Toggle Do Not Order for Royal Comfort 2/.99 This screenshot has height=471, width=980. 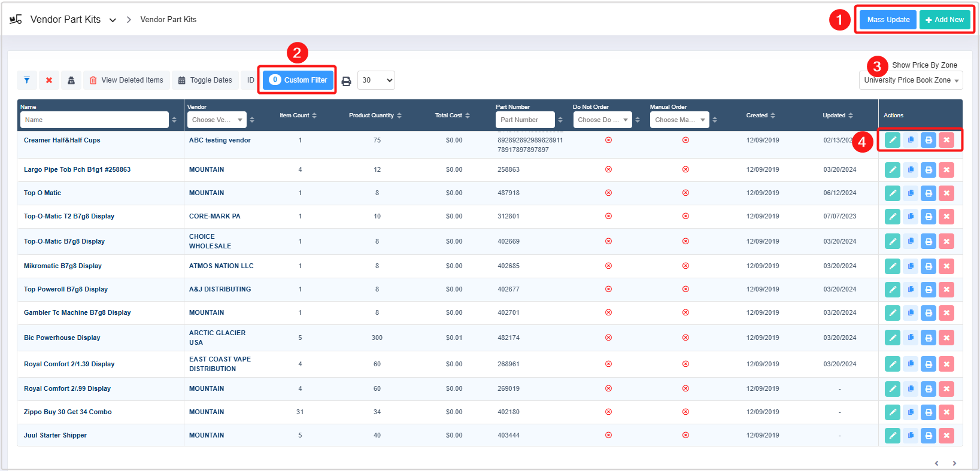[608, 388]
